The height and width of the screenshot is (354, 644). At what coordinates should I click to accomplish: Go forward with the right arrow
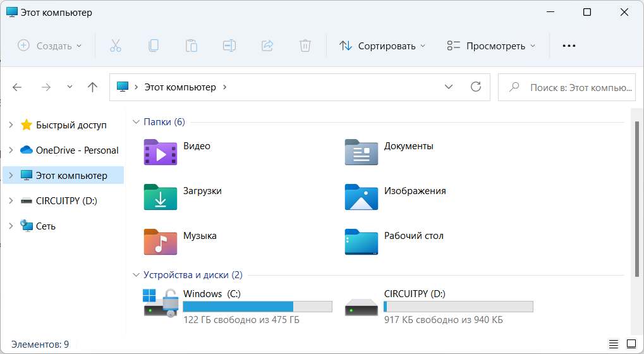click(x=46, y=87)
